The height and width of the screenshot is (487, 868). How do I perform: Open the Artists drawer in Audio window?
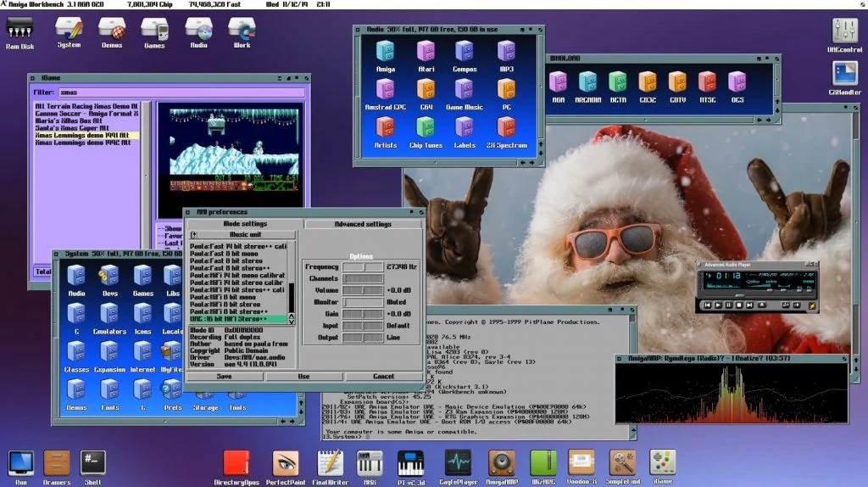(x=386, y=132)
